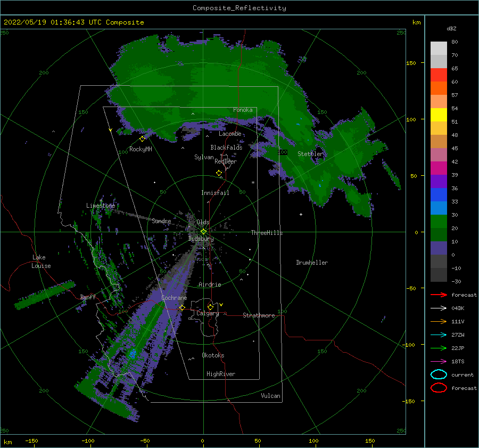Click the Sylvan label
This screenshot has width=479, height=448.
click(204, 157)
